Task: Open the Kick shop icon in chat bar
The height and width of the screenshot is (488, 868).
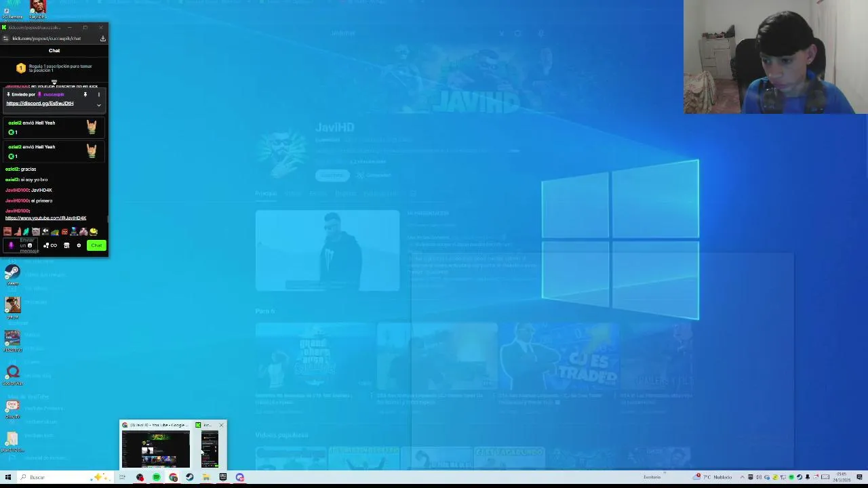Action: (x=66, y=245)
